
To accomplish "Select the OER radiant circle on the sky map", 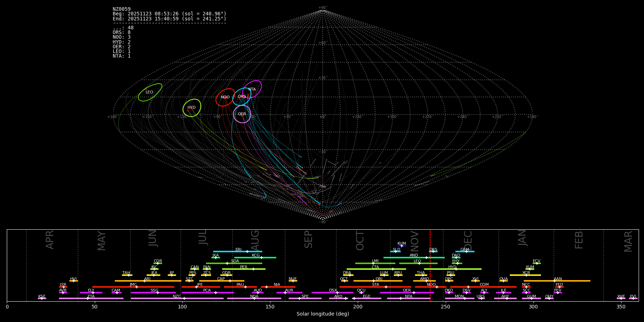I will point(242,114).
